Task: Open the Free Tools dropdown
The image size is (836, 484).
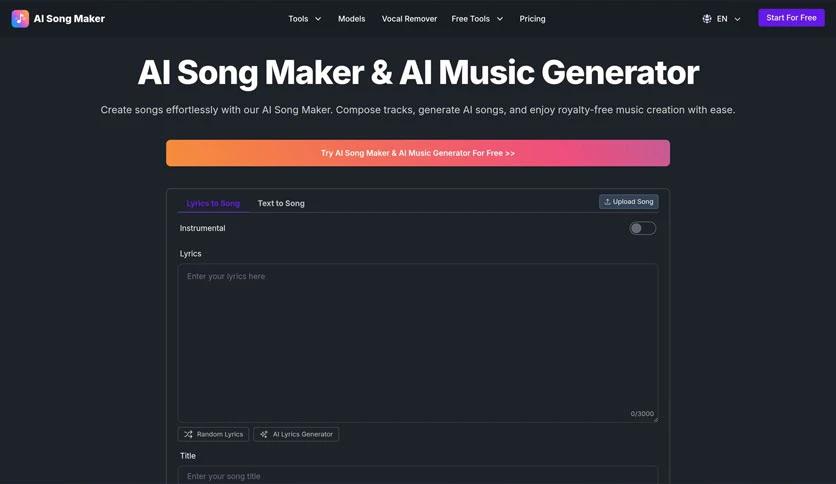Action: 477,19
